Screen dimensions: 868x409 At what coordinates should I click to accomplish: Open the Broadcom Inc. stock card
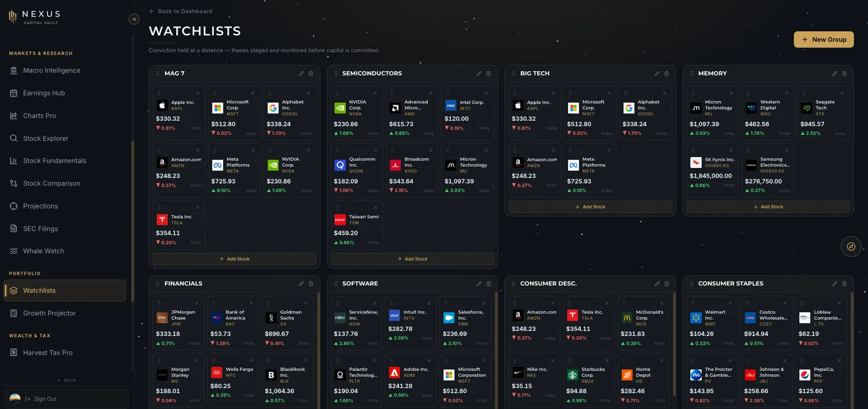coord(412,170)
